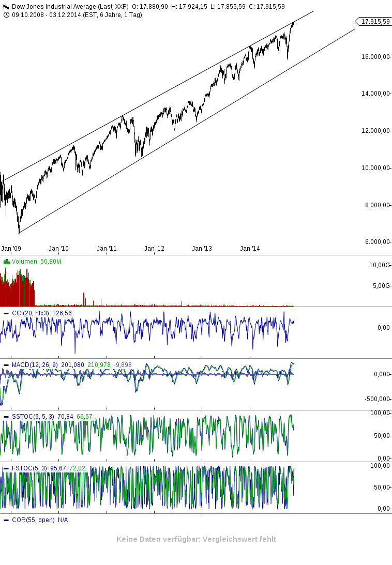Click the Jan '10 axis label
The image size is (392, 565).
[x=58, y=249]
